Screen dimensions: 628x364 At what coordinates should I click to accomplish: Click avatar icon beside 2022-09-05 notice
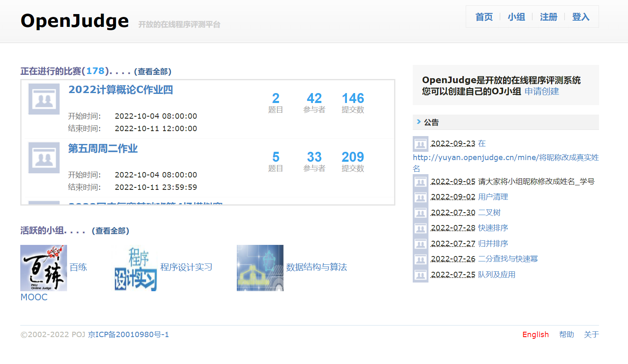[x=421, y=182]
